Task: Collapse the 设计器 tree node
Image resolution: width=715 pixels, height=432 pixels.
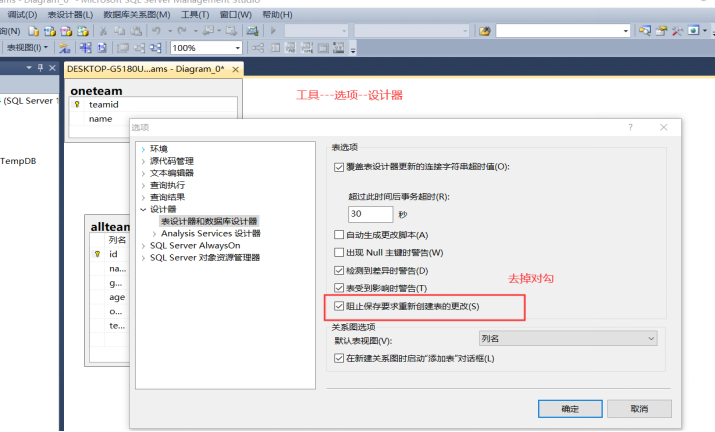Action: click(143, 209)
